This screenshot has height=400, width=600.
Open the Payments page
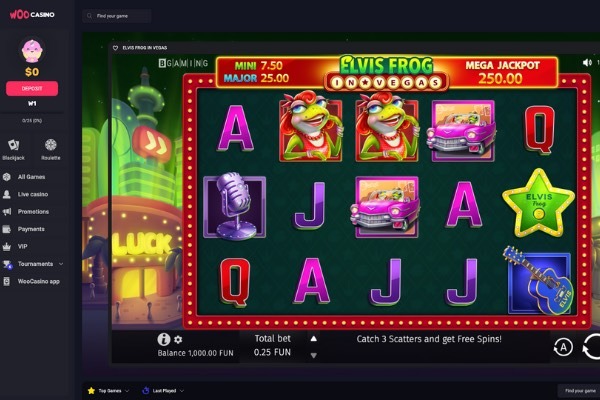pyautogui.click(x=31, y=229)
